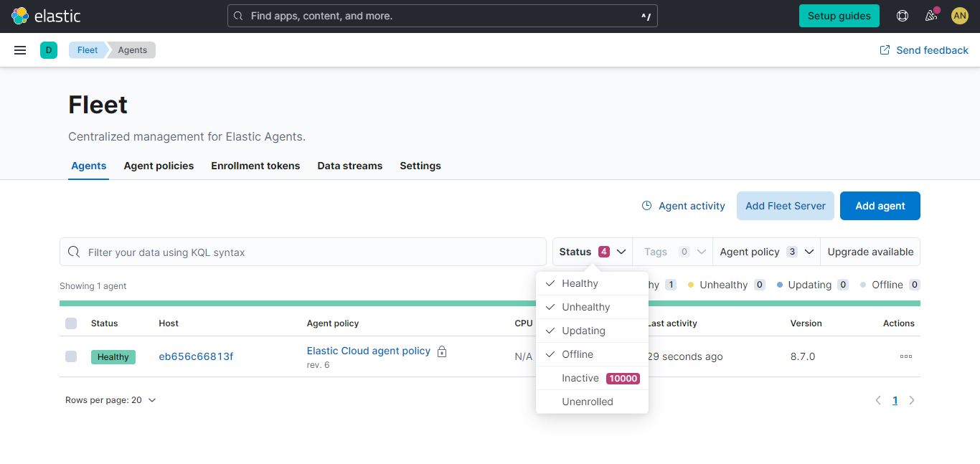The width and height of the screenshot is (980, 464).
Task: Select the checkbox for agent eb656c66813f
Action: [71, 356]
